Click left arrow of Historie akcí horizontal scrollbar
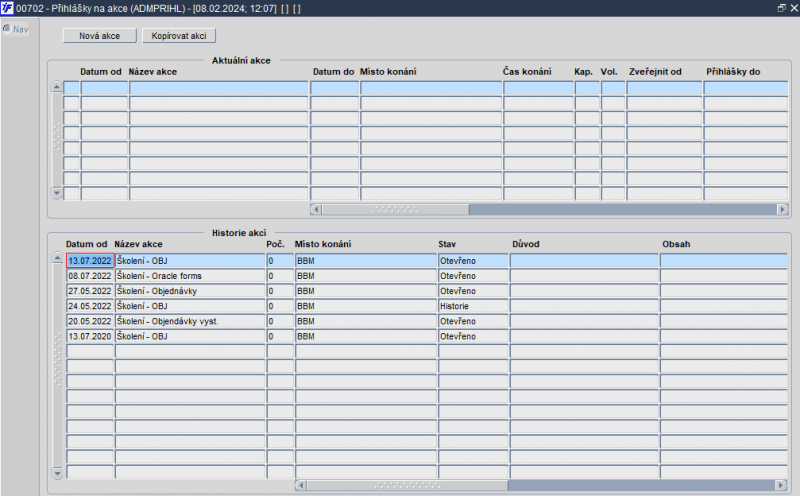 pyautogui.click(x=301, y=485)
